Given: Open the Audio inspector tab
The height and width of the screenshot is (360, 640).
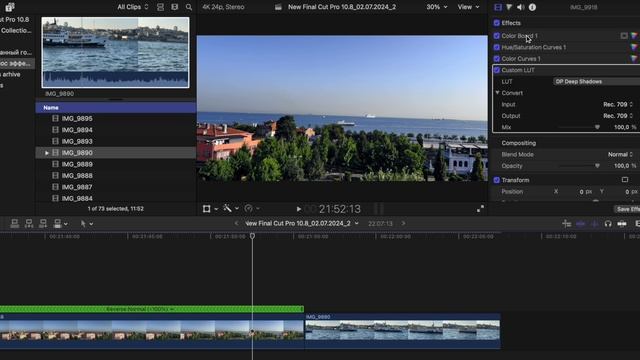Looking at the screenshot, I should coord(520,7).
